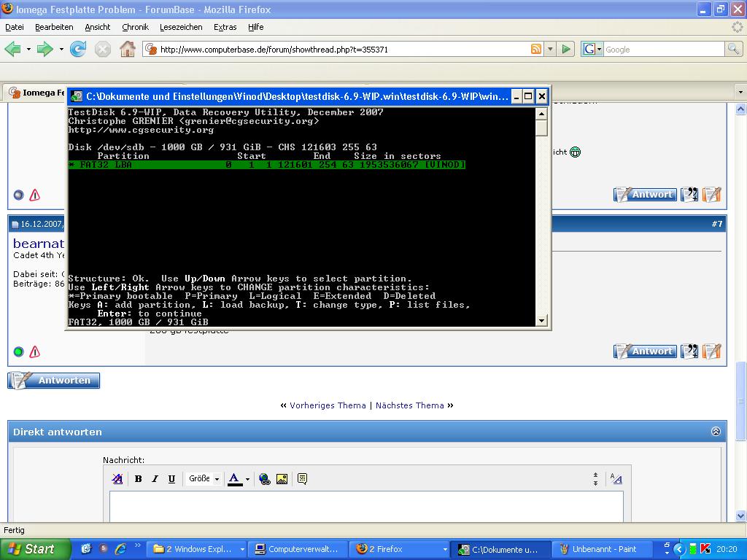Click the wrap quote tags icon
The width and height of the screenshot is (747, 560).
tap(302, 478)
